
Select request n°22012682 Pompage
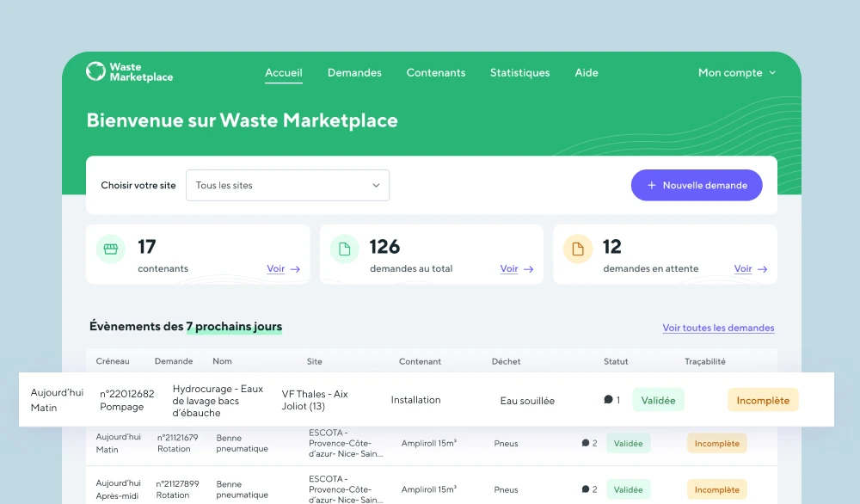tap(127, 400)
